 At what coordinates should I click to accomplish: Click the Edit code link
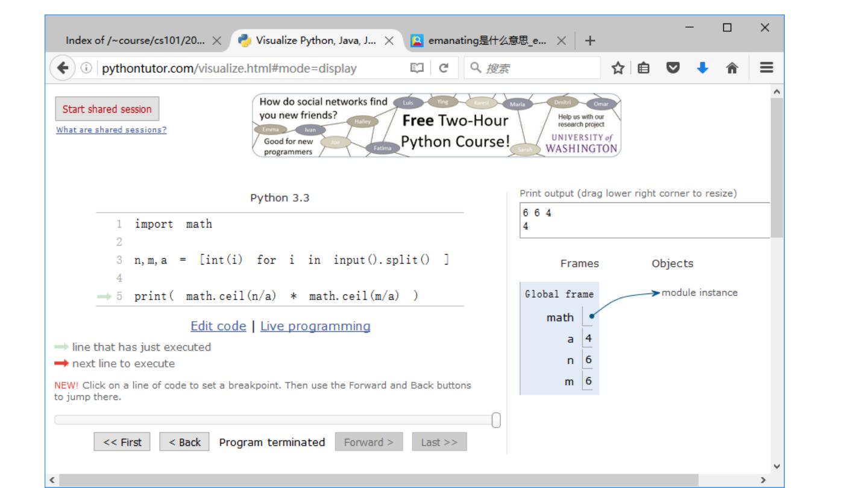pos(218,327)
